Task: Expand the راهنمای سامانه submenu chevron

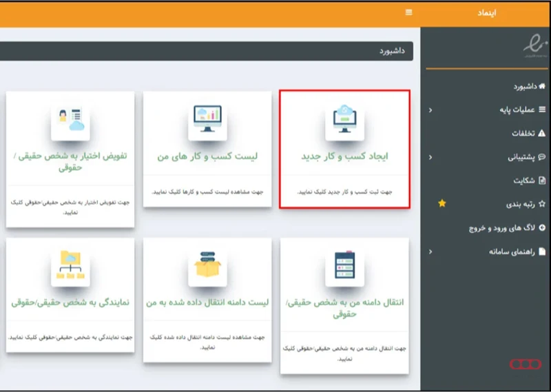Action: tap(430, 251)
